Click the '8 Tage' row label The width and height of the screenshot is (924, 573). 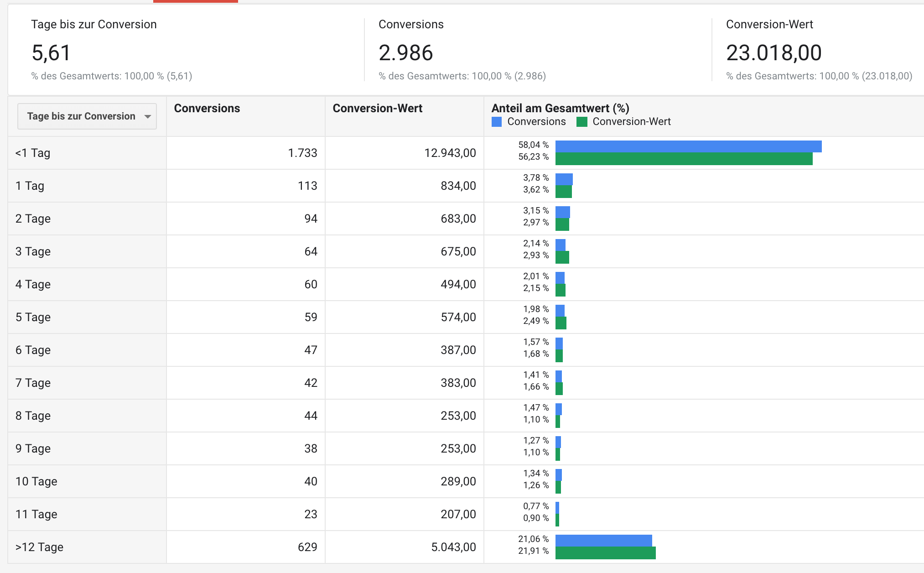tap(33, 416)
